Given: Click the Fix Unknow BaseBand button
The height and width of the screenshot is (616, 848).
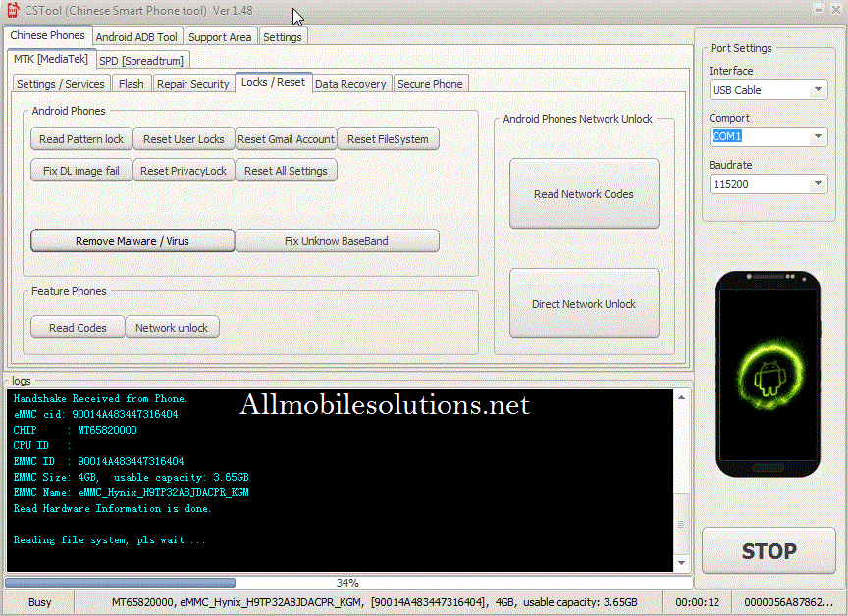Looking at the screenshot, I should click(337, 241).
